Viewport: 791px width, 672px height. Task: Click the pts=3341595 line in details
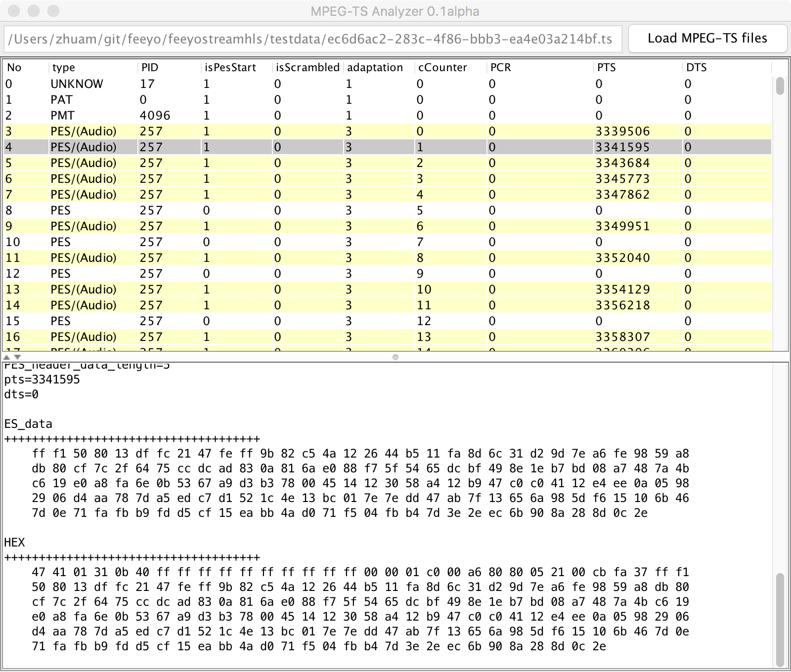coord(42,379)
